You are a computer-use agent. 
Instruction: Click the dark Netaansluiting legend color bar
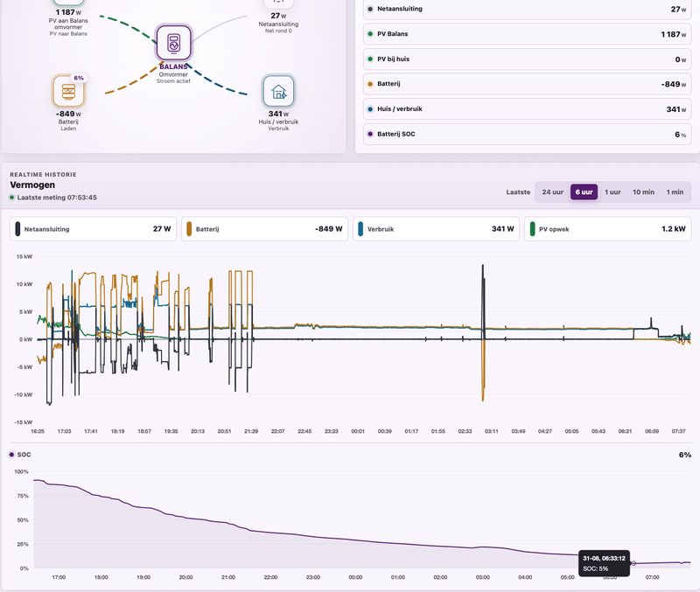tap(17, 229)
